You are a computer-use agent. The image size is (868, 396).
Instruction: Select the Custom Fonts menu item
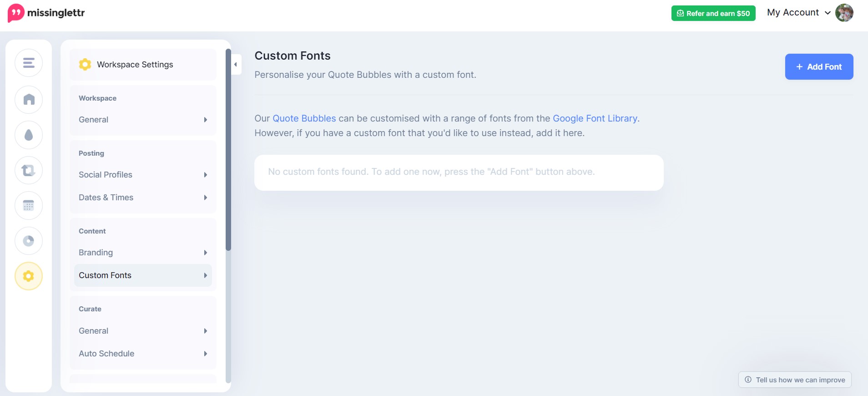[143, 275]
